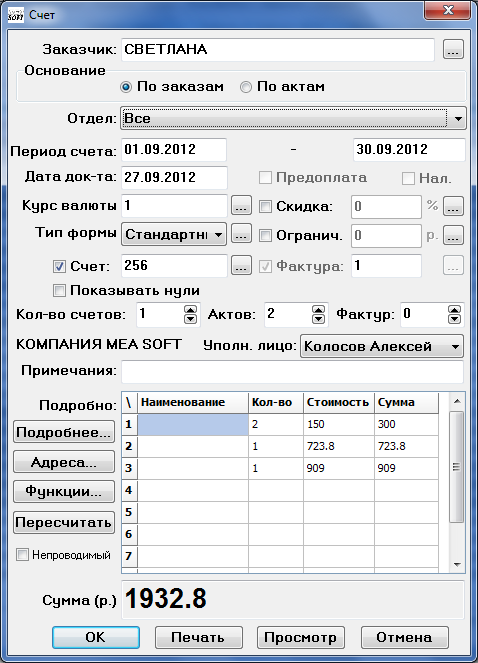Click table scrollbar down arrow
Viewport: 478px width, 663px height.
pos(457,564)
